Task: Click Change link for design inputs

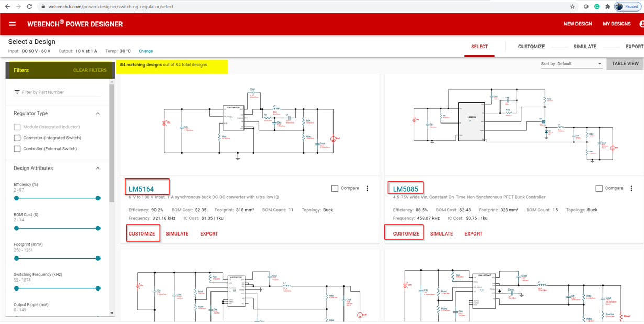Action: (146, 51)
